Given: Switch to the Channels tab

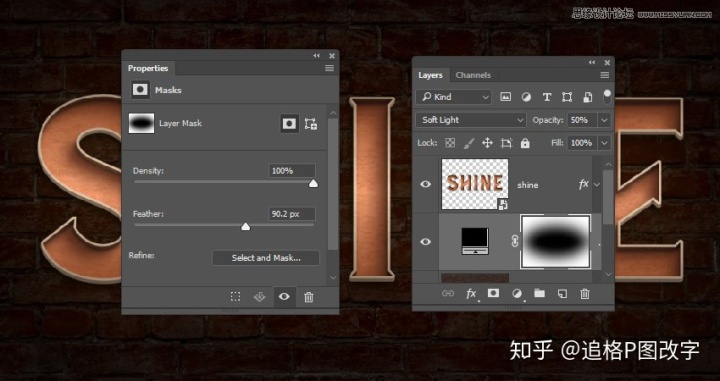Looking at the screenshot, I should tap(473, 75).
